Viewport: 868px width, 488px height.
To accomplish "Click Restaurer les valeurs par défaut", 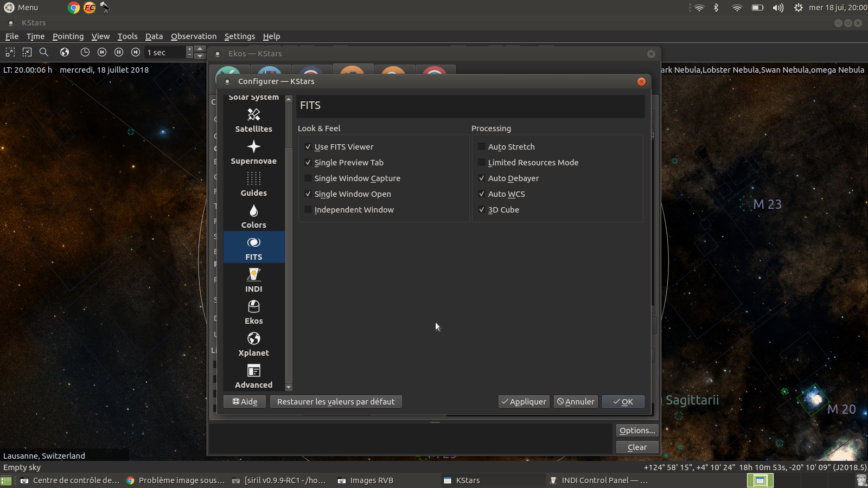I will coord(336,402).
